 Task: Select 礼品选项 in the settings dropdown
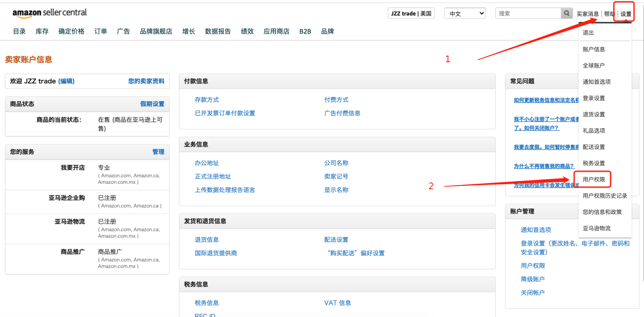pos(594,131)
